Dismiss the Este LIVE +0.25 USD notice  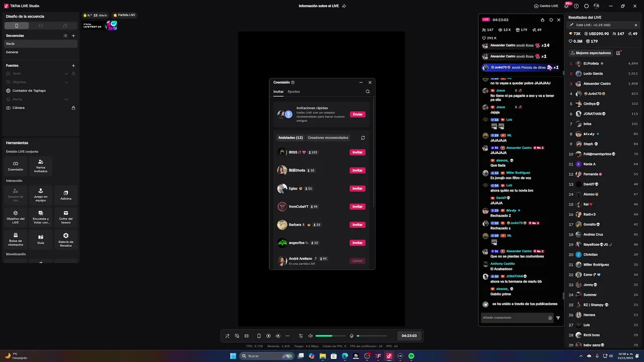(x=636, y=25)
